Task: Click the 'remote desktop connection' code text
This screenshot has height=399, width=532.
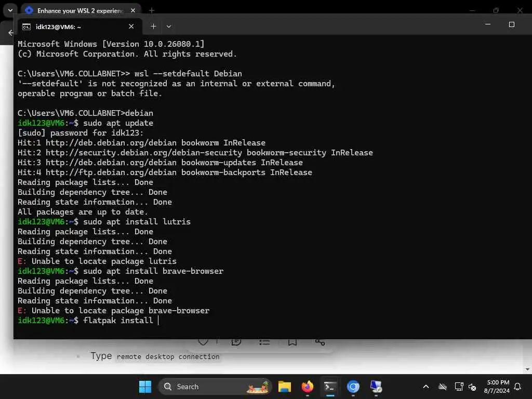Action: point(168,356)
